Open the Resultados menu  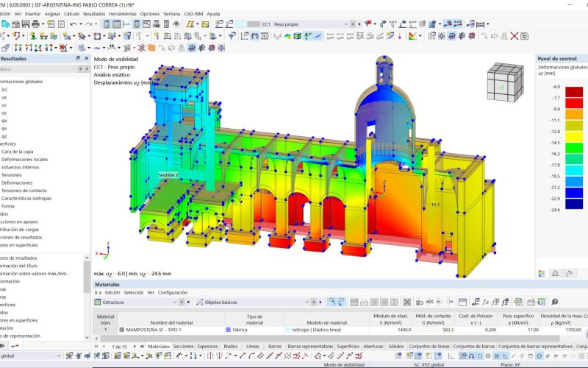tap(94, 14)
